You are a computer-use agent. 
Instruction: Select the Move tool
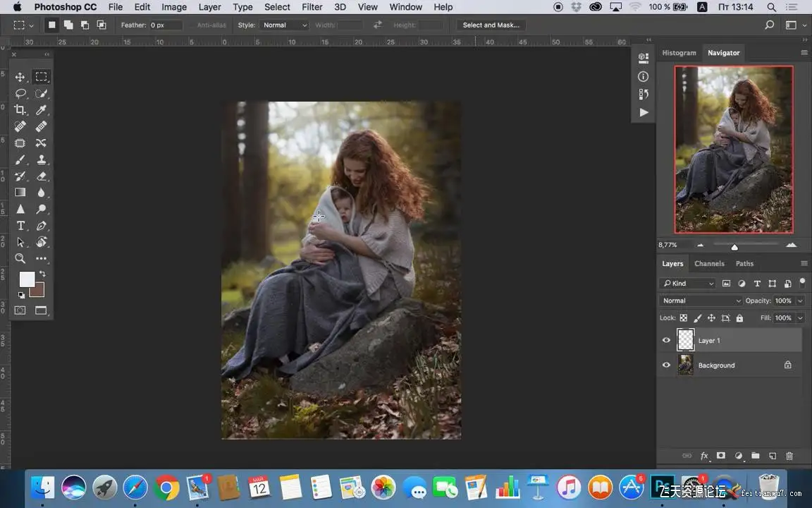tap(20, 77)
